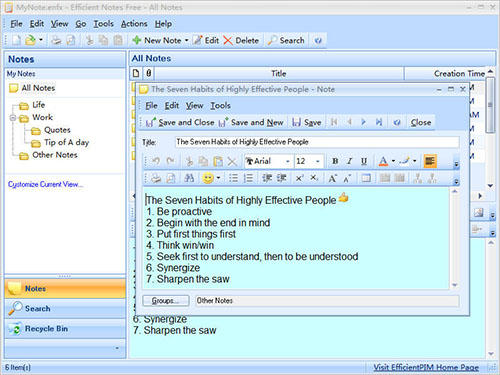Toggle Italic formatting
The height and width of the screenshot is (375, 500).
tap(349, 161)
